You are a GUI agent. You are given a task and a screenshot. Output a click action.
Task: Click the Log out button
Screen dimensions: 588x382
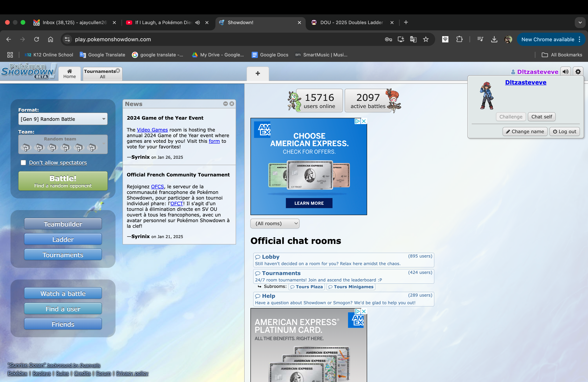[x=564, y=131]
